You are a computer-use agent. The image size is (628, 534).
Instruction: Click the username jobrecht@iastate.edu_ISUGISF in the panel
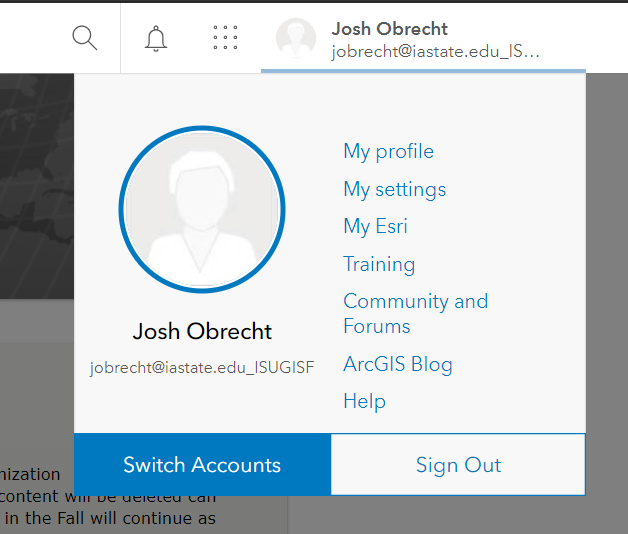point(202,368)
